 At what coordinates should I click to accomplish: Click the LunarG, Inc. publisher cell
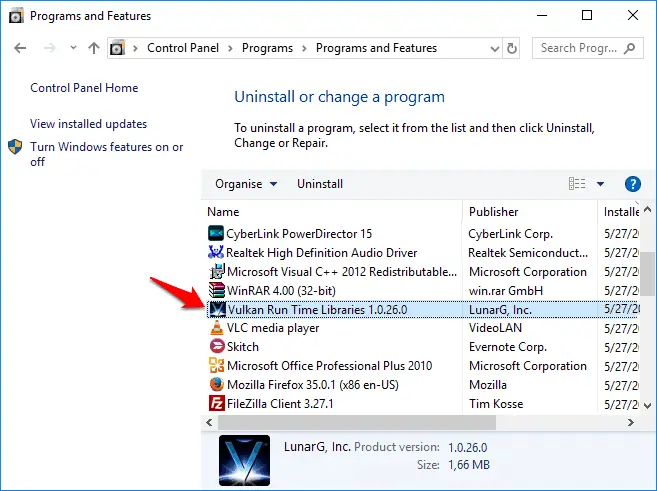pos(500,310)
